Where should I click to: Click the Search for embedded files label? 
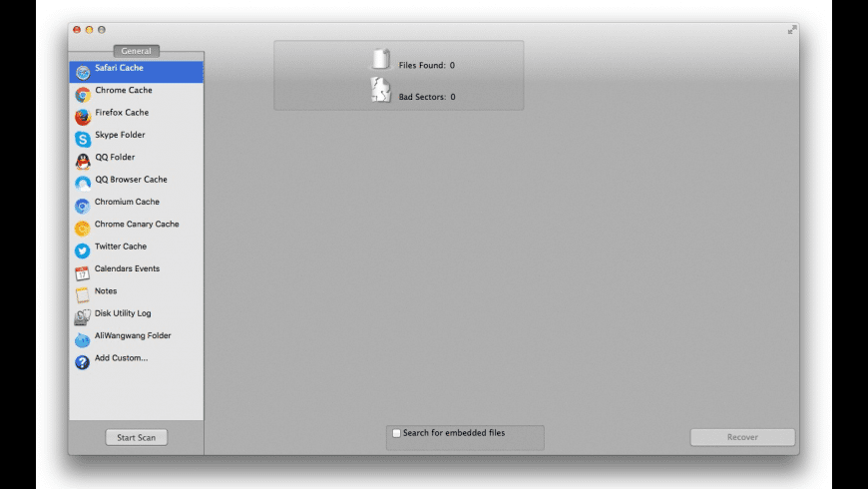coord(454,433)
